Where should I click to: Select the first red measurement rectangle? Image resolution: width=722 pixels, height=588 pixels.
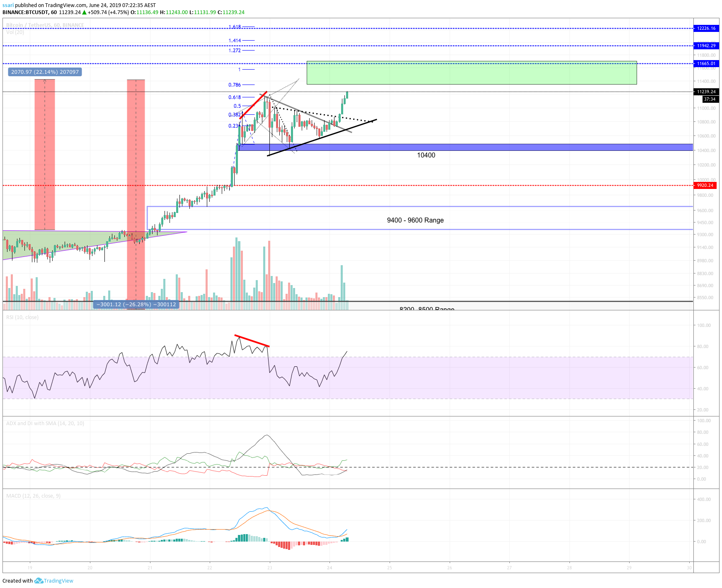coord(45,154)
